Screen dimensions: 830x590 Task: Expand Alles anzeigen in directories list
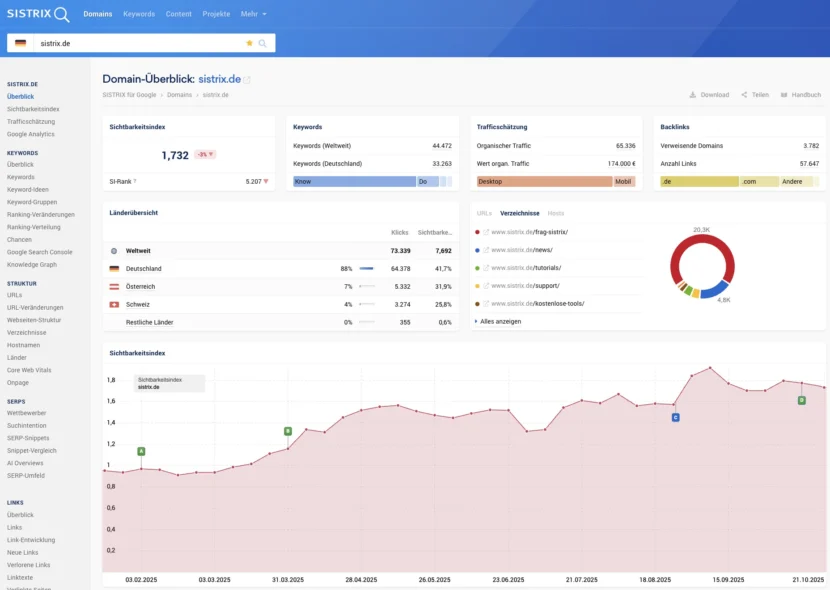[x=500, y=321]
